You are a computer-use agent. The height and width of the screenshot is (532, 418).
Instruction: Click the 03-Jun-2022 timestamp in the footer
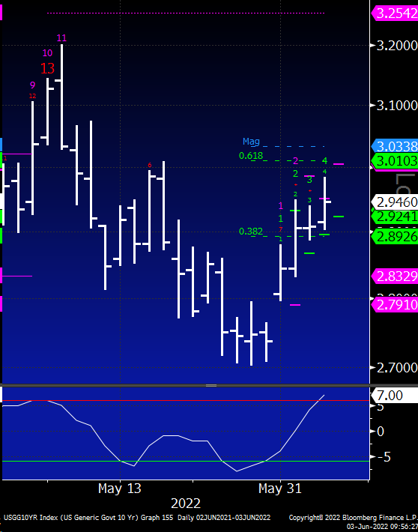(x=382, y=525)
